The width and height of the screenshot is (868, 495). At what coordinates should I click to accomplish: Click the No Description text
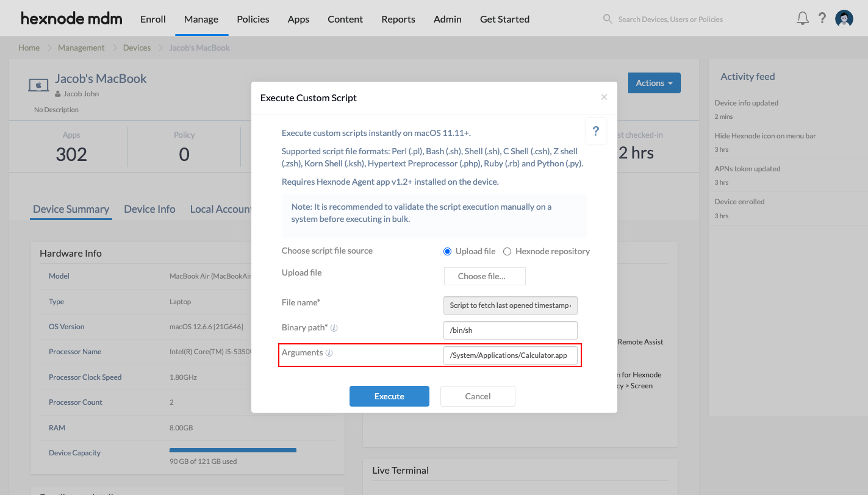tap(56, 110)
